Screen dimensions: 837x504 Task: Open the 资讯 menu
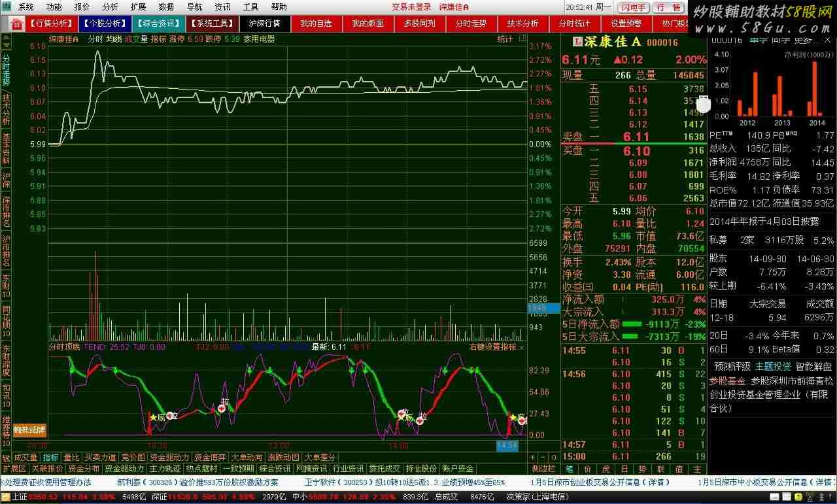[x=223, y=7]
